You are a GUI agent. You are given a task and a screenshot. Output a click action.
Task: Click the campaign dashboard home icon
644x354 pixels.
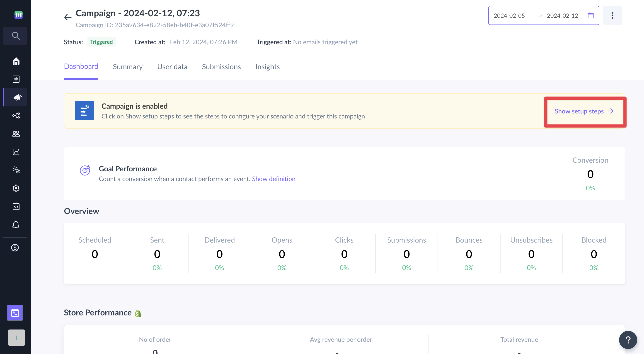(x=16, y=61)
